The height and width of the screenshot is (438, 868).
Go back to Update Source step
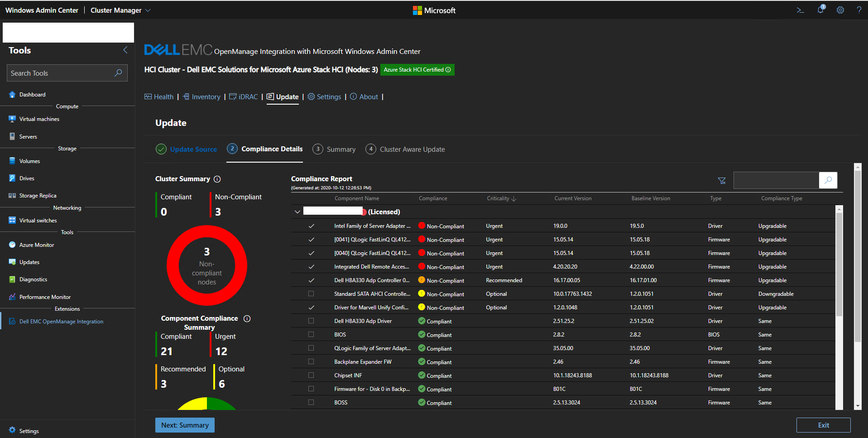pos(186,149)
